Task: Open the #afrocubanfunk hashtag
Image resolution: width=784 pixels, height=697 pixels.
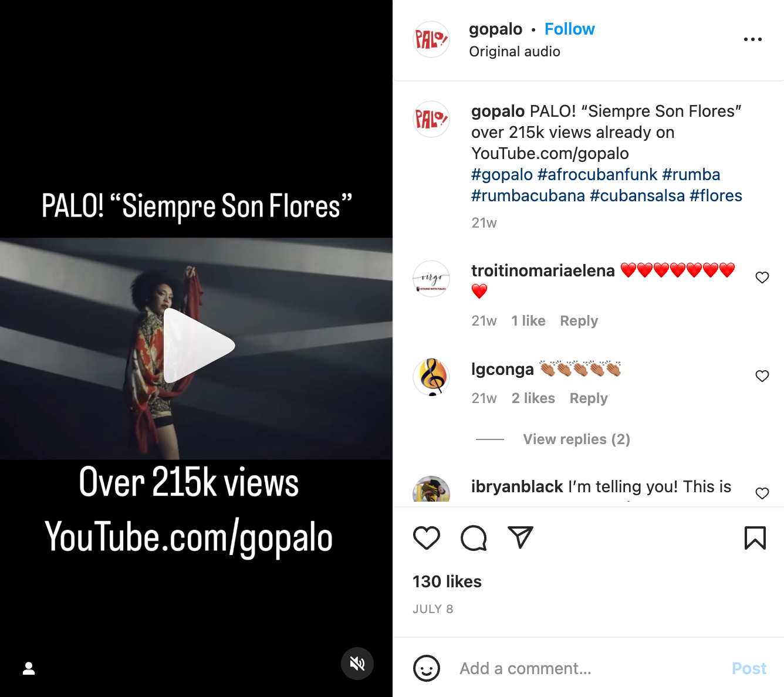Action: click(x=597, y=174)
